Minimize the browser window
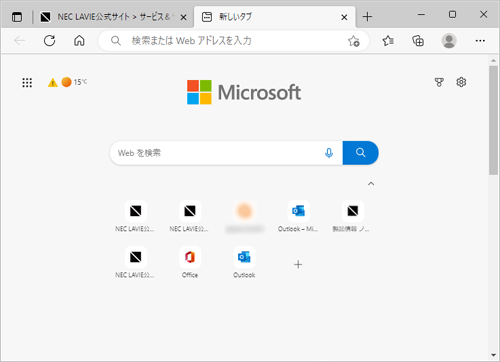500x362 pixels. point(421,15)
